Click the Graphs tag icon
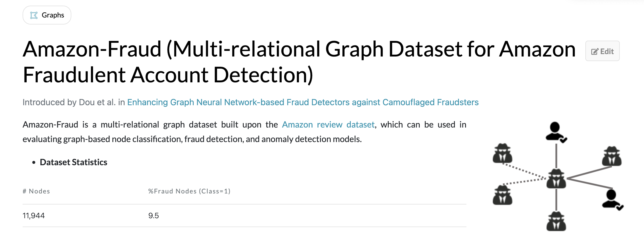Image resolution: width=644 pixels, height=247 pixels. coord(34,15)
